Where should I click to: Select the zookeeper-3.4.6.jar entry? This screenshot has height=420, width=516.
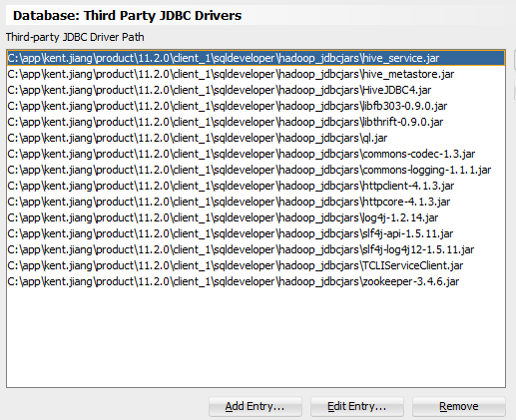pos(256,281)
